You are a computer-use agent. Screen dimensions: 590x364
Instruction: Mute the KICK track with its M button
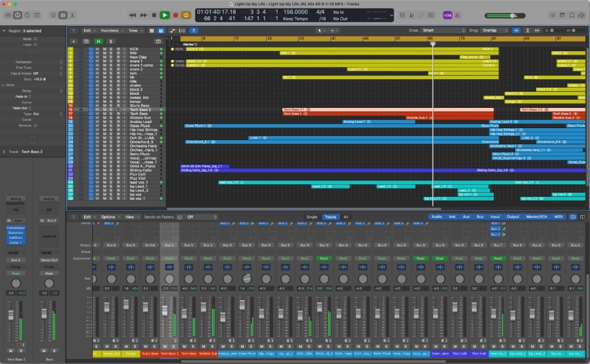[105, 49]
